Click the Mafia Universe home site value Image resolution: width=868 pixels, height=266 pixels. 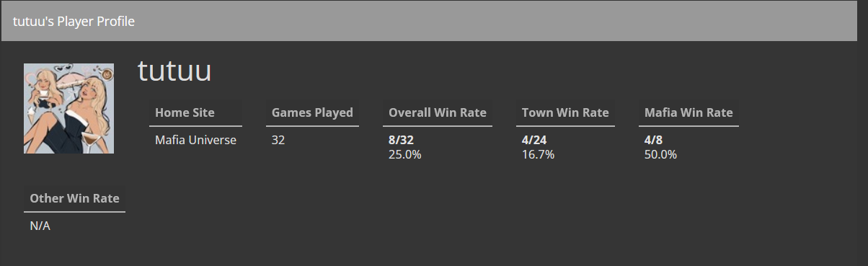pyautogui.click(x=195, y=140)
